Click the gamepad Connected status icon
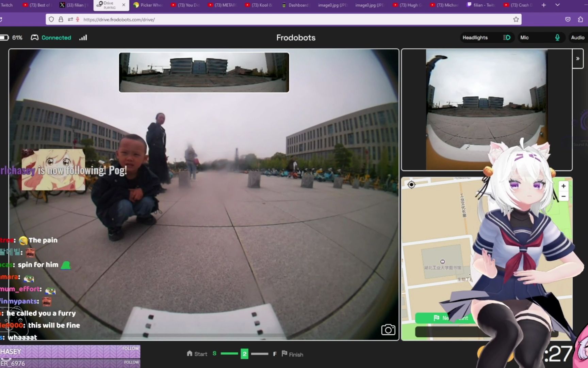This screenshot has width=588, height=368. coord(35,37)
